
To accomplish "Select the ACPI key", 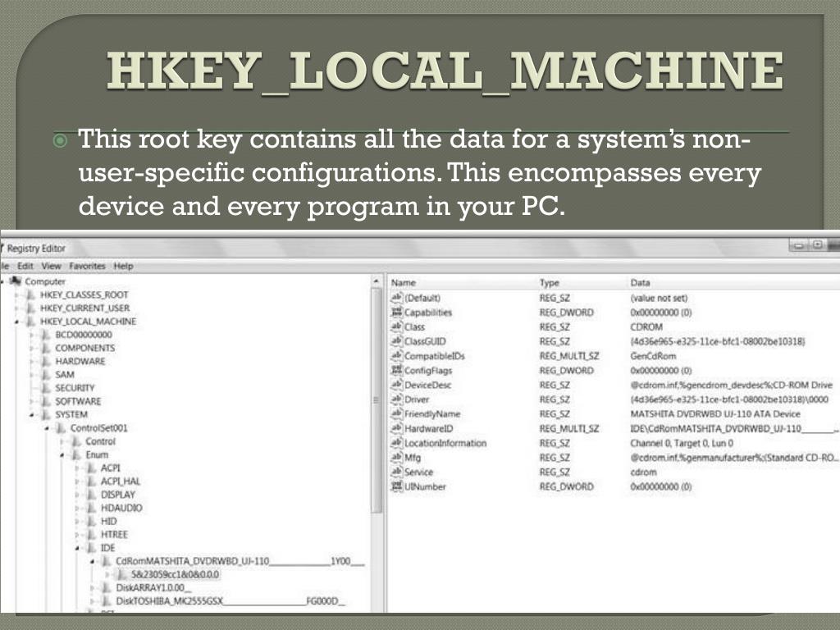I will pyautogui.click(x=111, y=468).
